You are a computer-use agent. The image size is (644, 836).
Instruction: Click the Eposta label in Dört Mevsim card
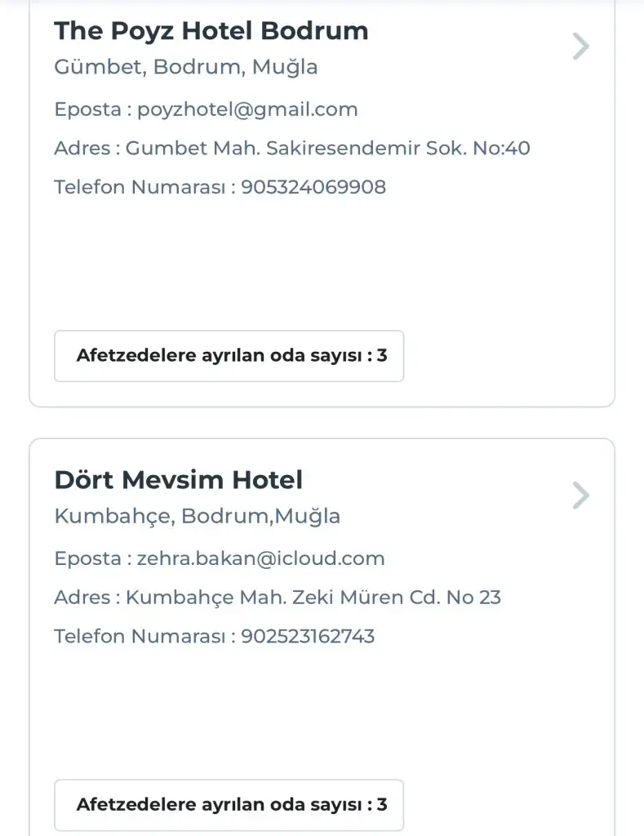pyautogui.click(x=85, y=558)
